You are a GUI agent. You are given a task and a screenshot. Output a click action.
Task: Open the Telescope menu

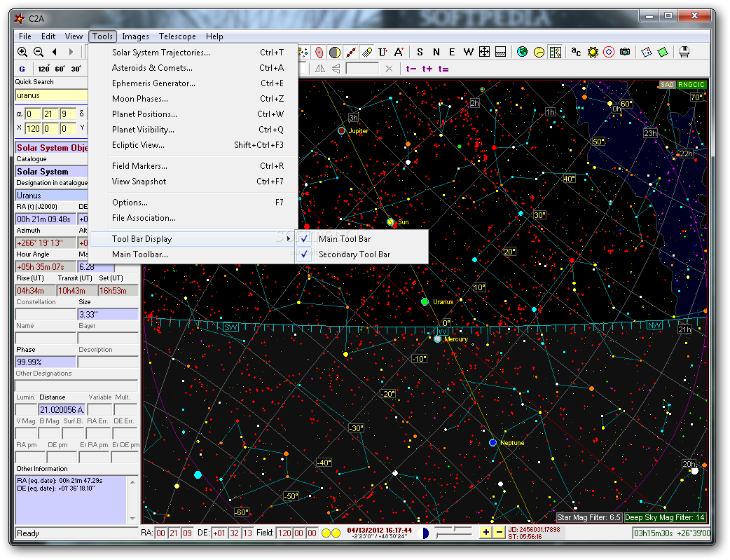point(177,36)
